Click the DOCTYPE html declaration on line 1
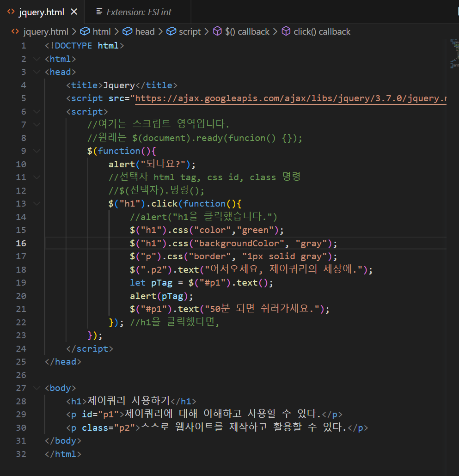The image size is (459, 476). pos(85,46)
